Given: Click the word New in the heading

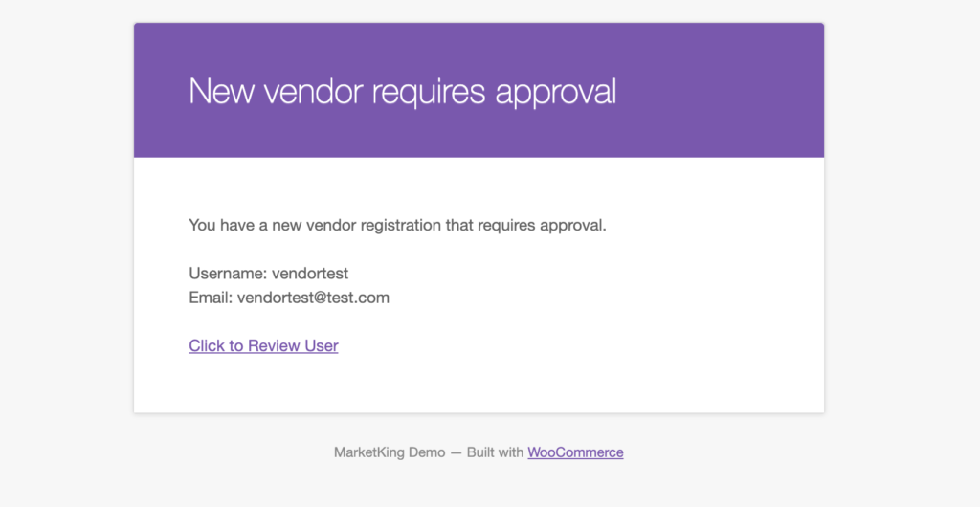Looking at the screenshot, I should (222, 91).
